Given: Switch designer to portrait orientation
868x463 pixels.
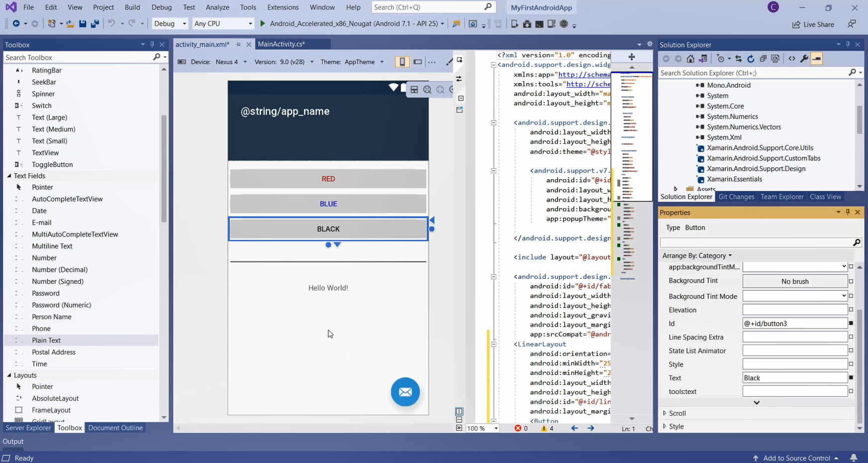Looking at the screenshot, I should point(402,62).
